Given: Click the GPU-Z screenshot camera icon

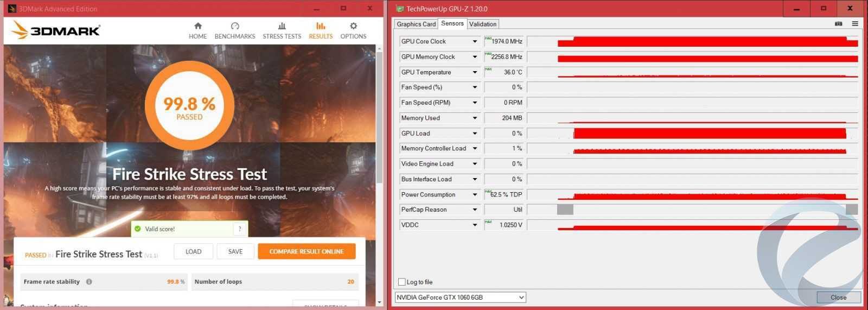Looking at the screenshot, I should [838, 24].
